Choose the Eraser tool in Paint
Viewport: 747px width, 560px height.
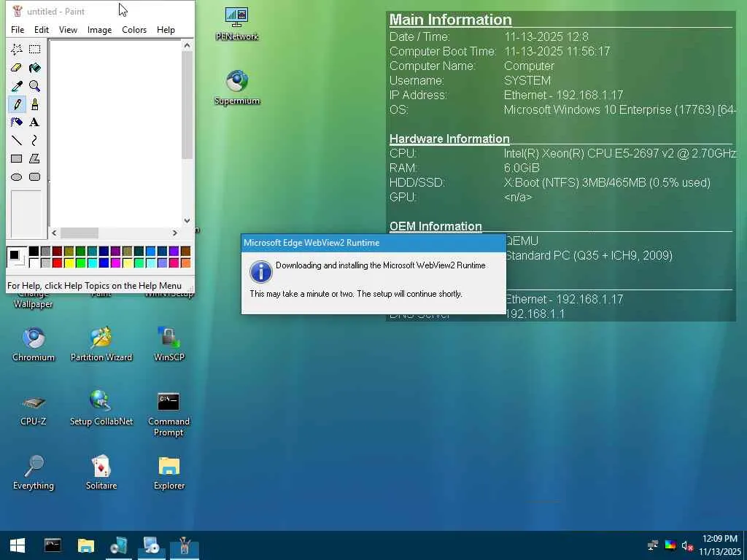[17, 68]
